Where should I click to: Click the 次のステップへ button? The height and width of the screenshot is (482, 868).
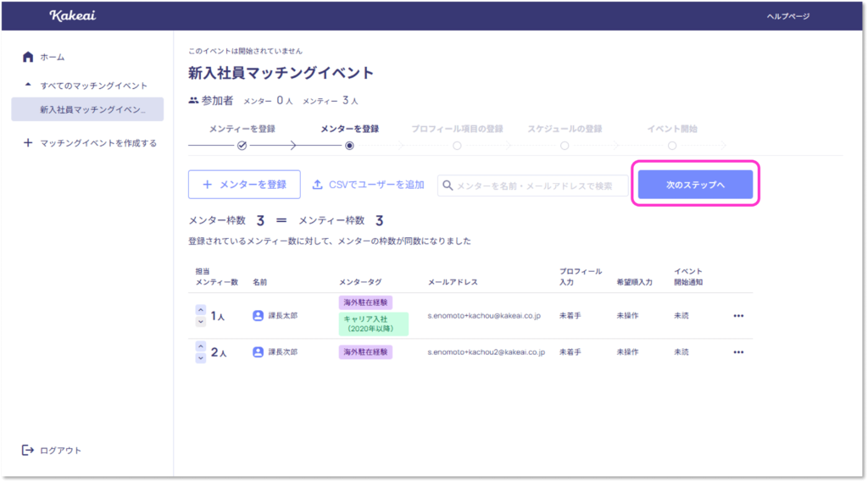[x=695, y=185]
